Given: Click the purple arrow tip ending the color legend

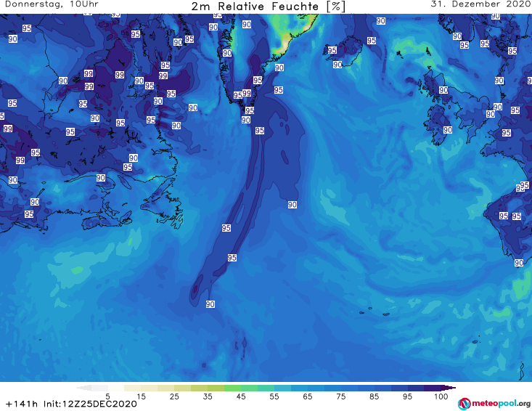Looking at the screenshot, I should (x=449, y=388).
